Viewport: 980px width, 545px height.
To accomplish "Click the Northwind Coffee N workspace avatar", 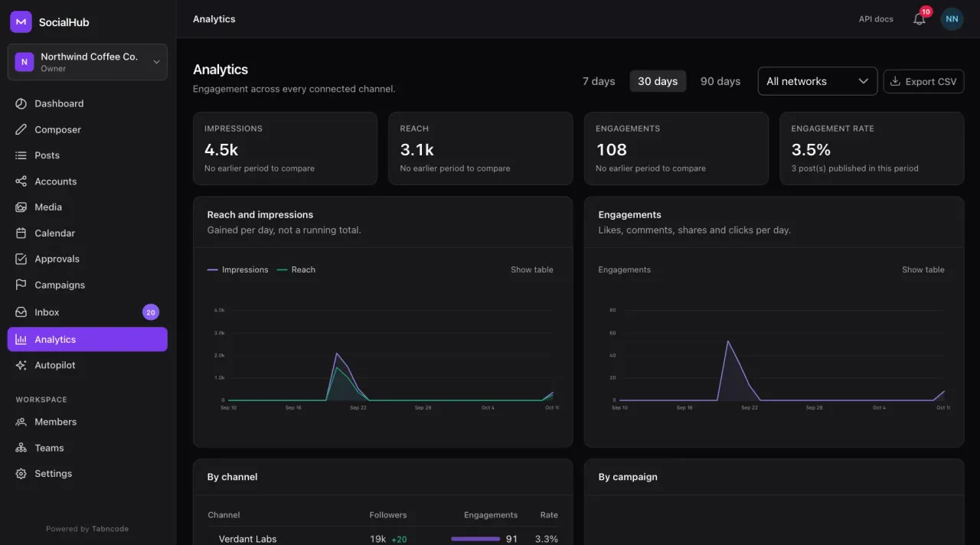I will (x=24, y=62).
